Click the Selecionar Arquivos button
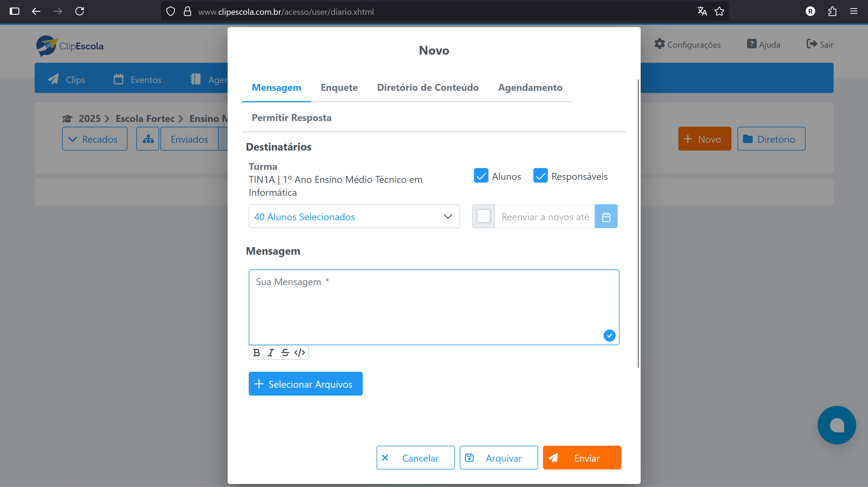This screenshot has height=487, width=868. pyautogui.click(x=305, y=384)
